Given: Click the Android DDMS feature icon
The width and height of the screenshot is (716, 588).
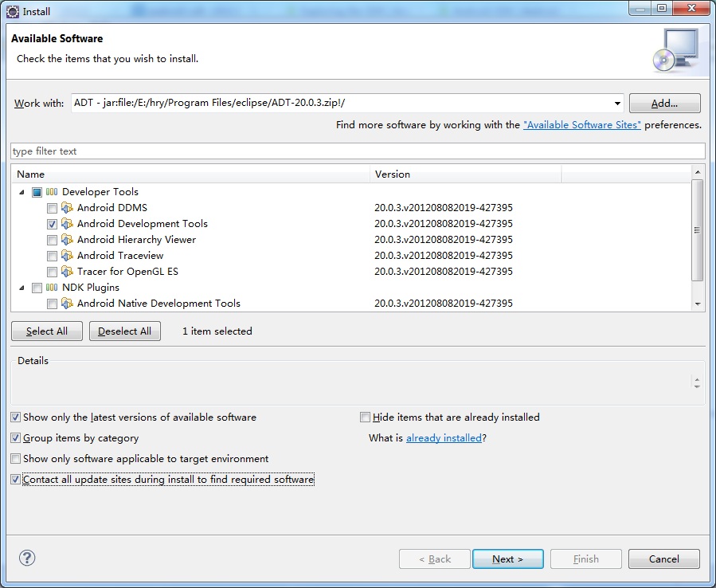Looking at the screenshot, I should 67,208.
